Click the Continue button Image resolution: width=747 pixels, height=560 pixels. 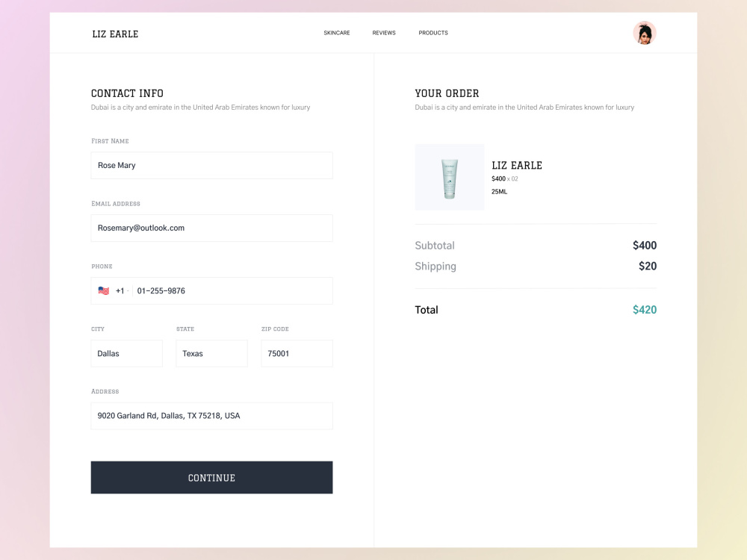[211, 477]
